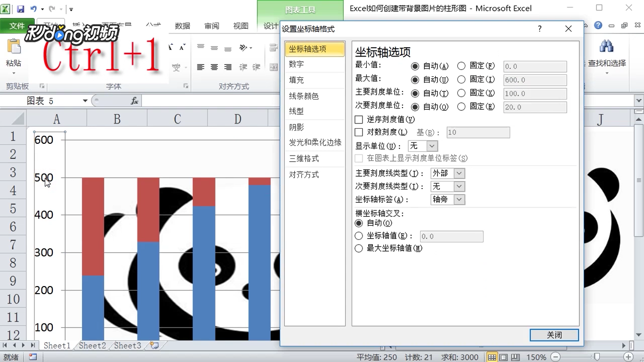The image size is (644, 362).
Task: Click the 150% zoom level text
Action: click(537, 357)
